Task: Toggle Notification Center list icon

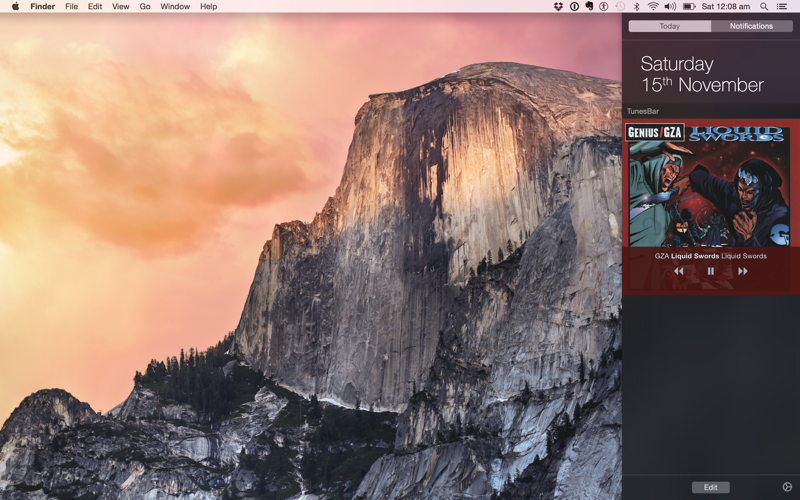Action: coord(782,7)
